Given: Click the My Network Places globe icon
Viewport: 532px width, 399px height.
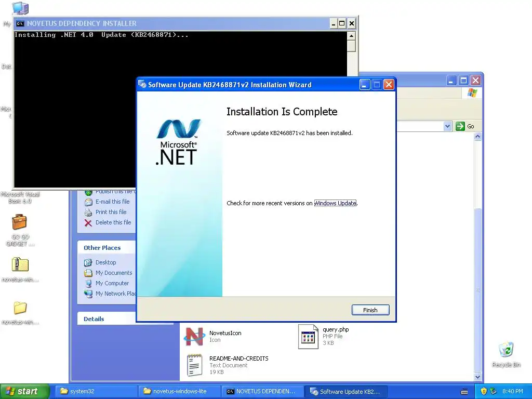Looking at the screenshot, I should 88,294.
